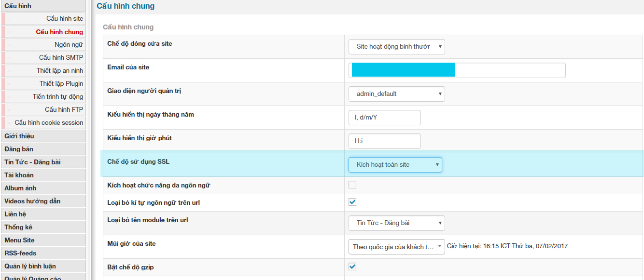Click the Múi giờ của site label
644x280 pixels.
point(132,244)
